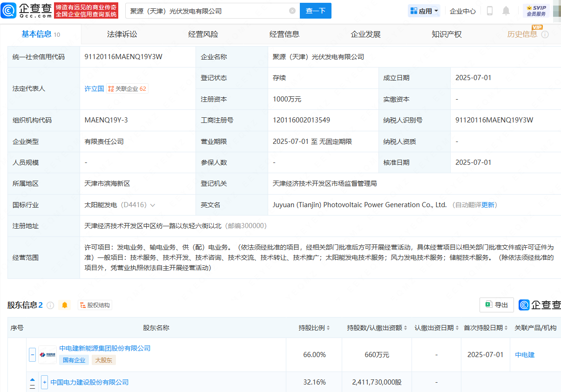The height and width of the screenshot is (392, 561).
Task: Open 中电建新能源集团股份有限公司 shareholder link
Action: pyautogui.click(x=105, y=348)
